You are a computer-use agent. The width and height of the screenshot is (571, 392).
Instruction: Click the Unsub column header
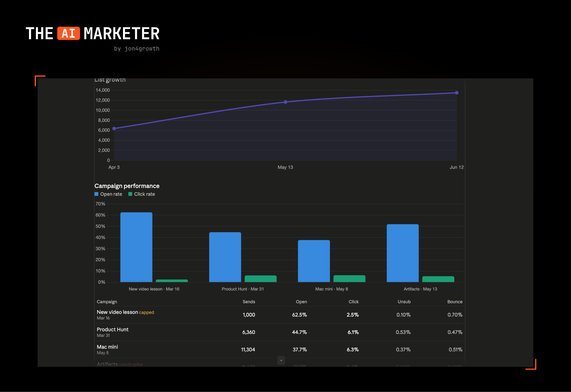404,302
